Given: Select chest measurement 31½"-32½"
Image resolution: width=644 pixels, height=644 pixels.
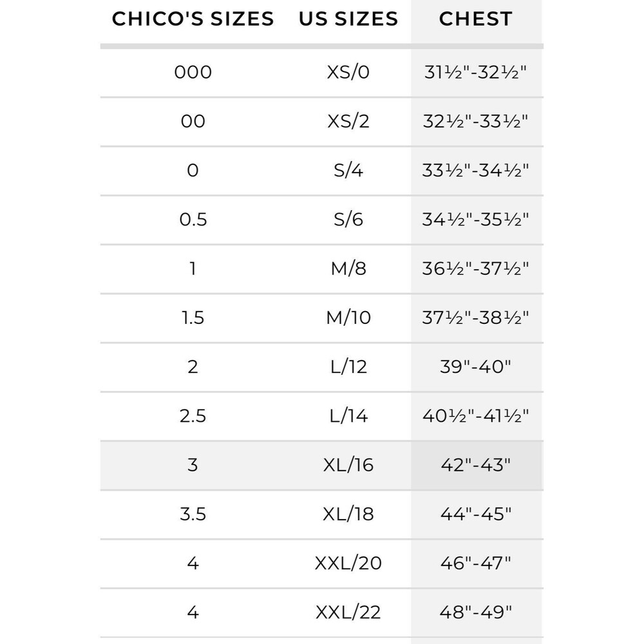Looking at the screenshot, I should [476, 72].
